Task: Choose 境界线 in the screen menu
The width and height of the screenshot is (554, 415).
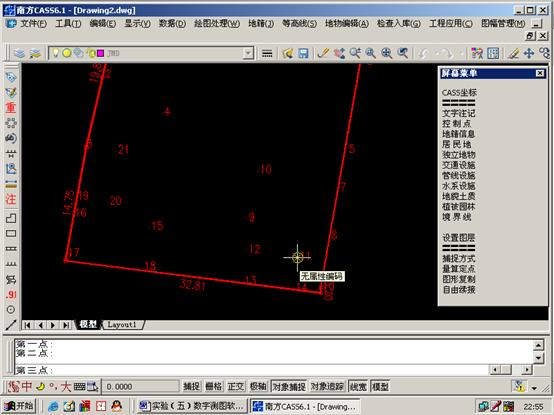Action: [x=457, y=217]
